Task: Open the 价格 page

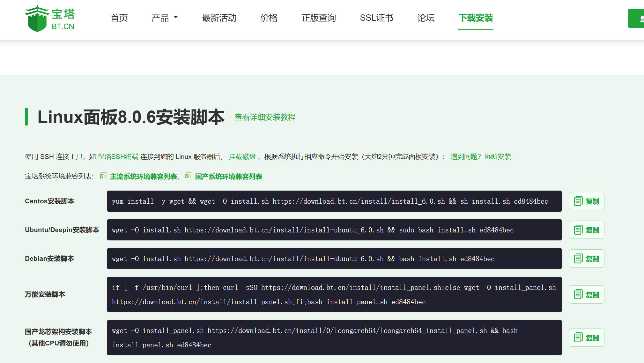Action: pyautogui.click(x=269, y=18)
